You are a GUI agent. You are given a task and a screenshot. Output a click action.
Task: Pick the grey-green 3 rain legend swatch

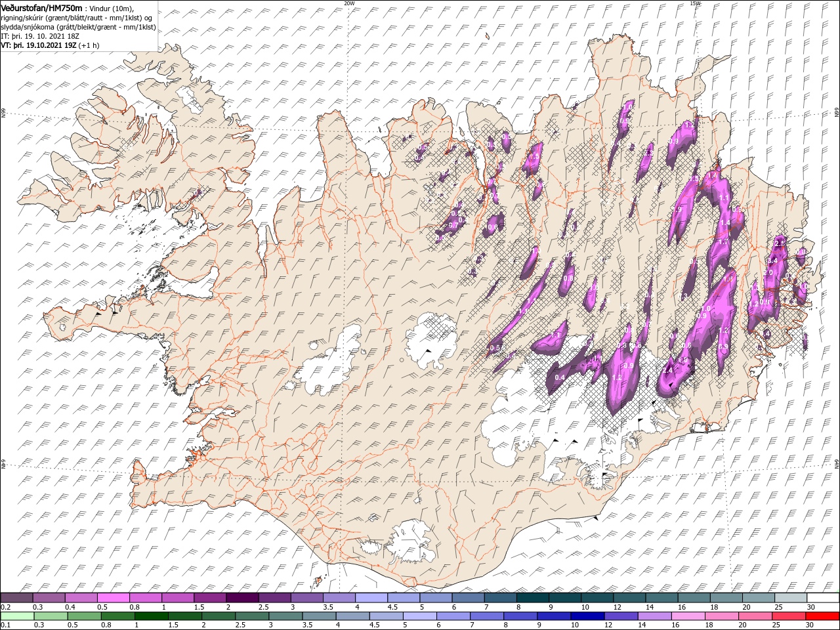pos(285,616)
